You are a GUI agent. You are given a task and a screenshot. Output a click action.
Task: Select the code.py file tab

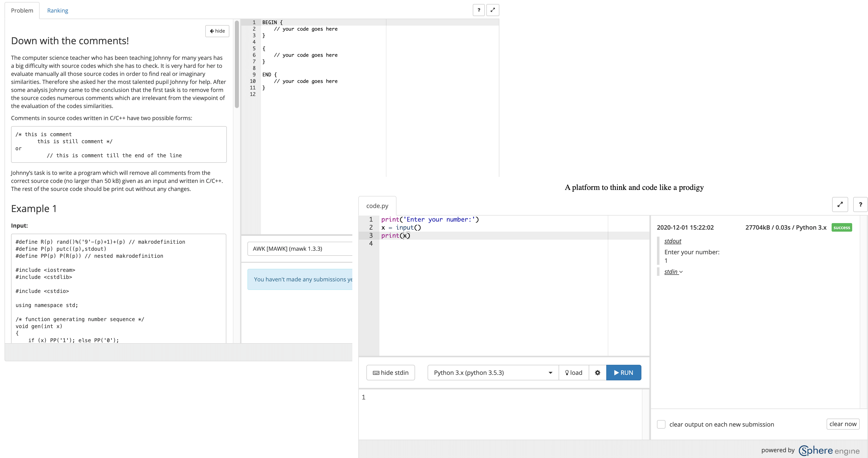[x=377, y=206]
